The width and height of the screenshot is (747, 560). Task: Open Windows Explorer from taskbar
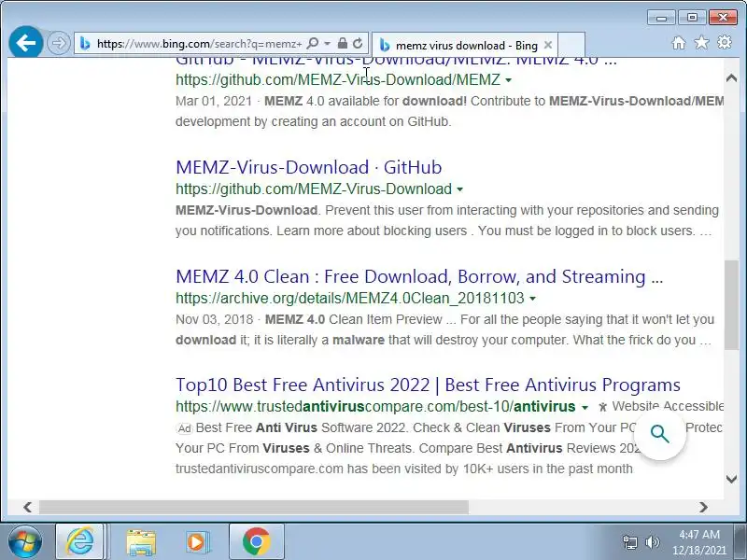[141, 542]
